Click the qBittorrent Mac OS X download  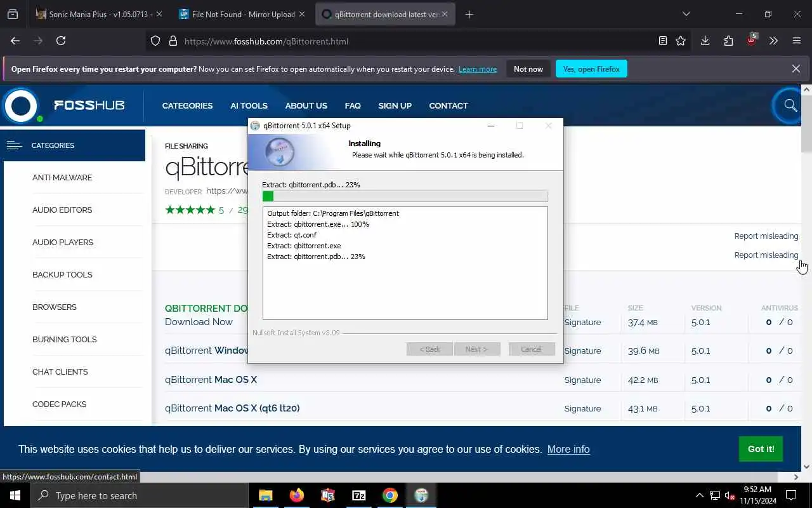[x=211, y=380]
